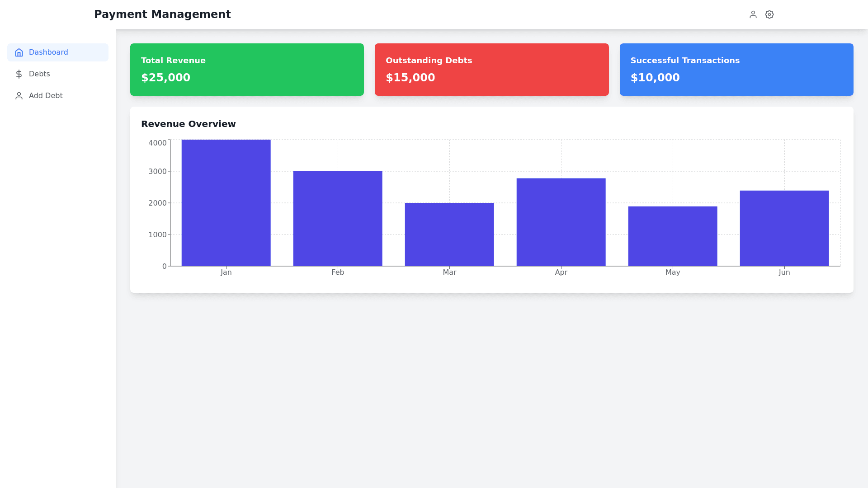Click the dollar sign icon beside Debts
Screen dimensions: 868x488
[x=19, y=74]
